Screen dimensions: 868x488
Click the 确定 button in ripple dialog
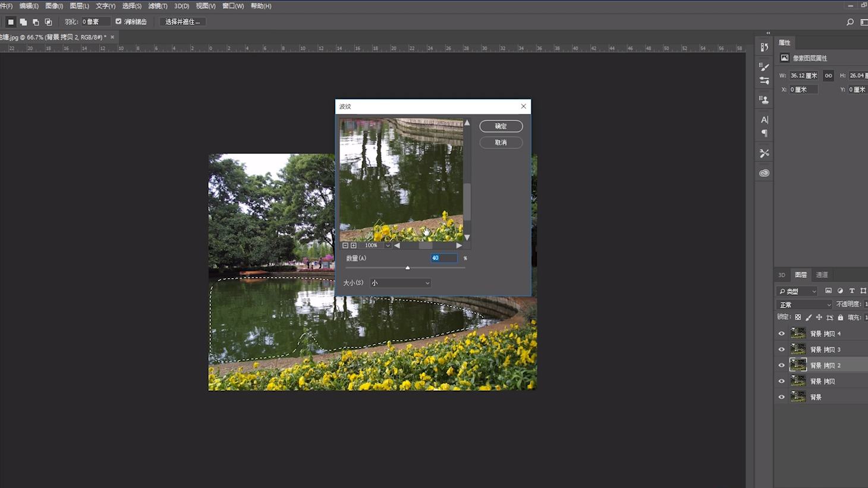point(501,126)
